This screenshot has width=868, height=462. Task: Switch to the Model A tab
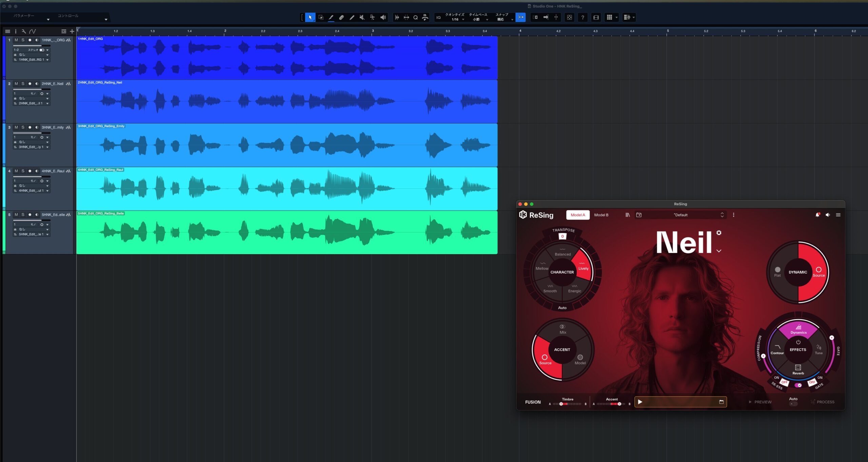[578, 215]
